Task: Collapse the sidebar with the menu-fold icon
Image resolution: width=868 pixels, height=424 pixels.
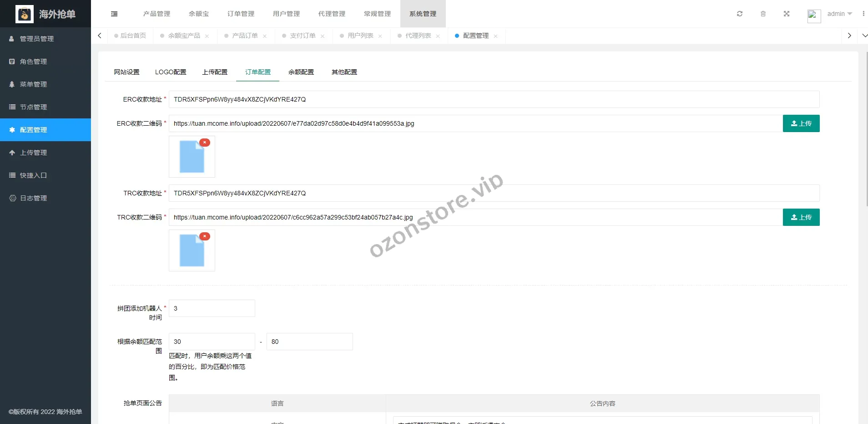Action: click(x=114, y=14)
